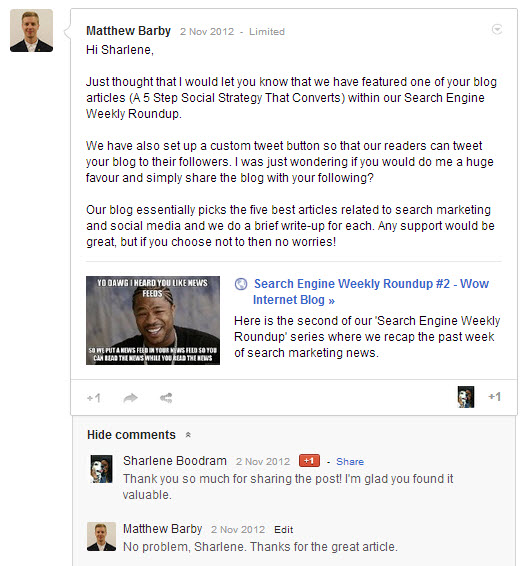Edit Matthew Barby's comment

click(x=283, y=530)
